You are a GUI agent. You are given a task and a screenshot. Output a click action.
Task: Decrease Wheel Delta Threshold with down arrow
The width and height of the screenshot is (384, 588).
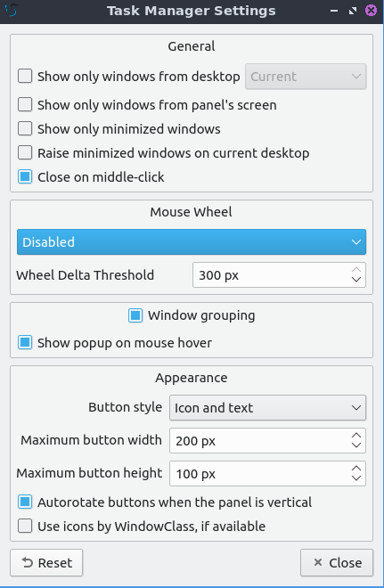click(x=356, y=280)
